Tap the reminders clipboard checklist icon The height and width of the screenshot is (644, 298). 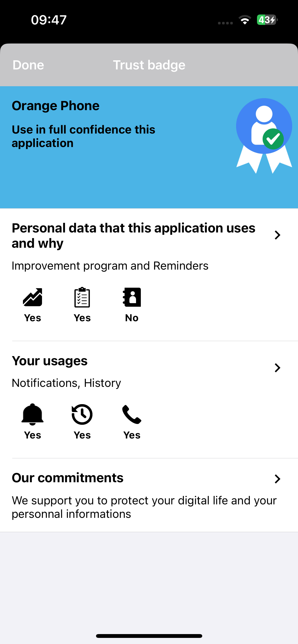tap(82, 297)
